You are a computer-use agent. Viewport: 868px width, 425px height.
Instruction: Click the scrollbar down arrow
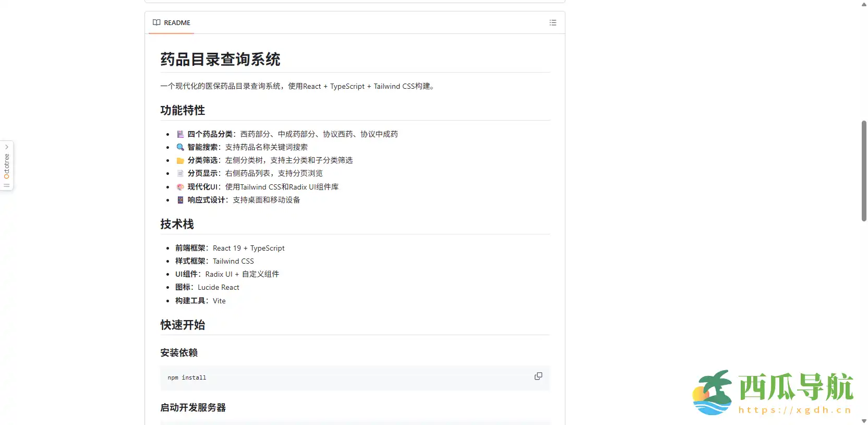(864, 421)
